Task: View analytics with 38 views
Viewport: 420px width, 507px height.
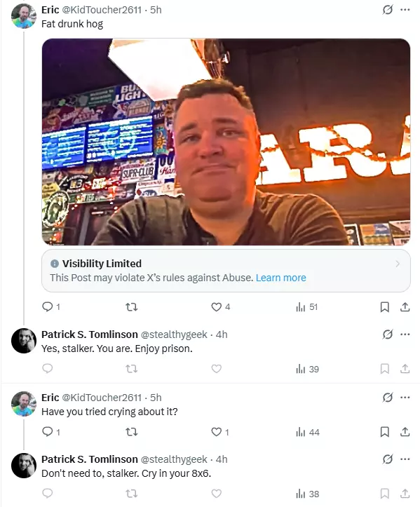Action: [x=307, y=494]
